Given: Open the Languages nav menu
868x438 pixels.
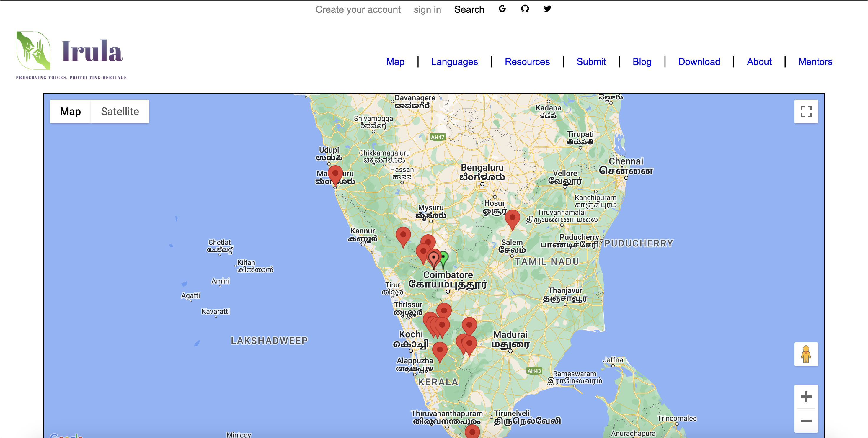Looking at the screenshot, I should point(454,62).
